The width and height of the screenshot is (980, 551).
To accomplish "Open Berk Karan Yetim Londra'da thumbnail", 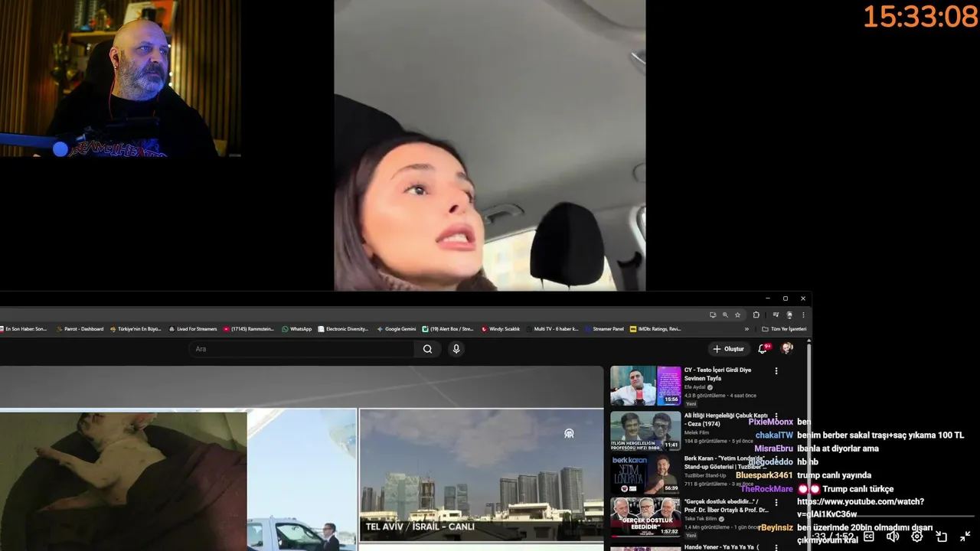I will coord(645,474).
